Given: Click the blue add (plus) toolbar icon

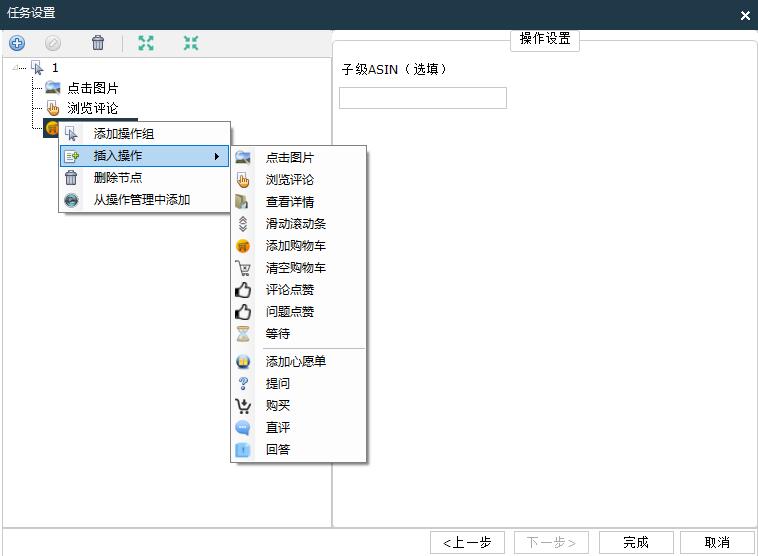Looking at the screenshot, I should click(x=17, y=43).
